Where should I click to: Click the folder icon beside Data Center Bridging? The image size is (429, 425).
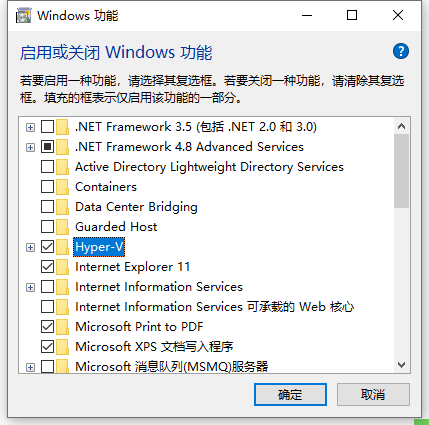click(62, 207)
